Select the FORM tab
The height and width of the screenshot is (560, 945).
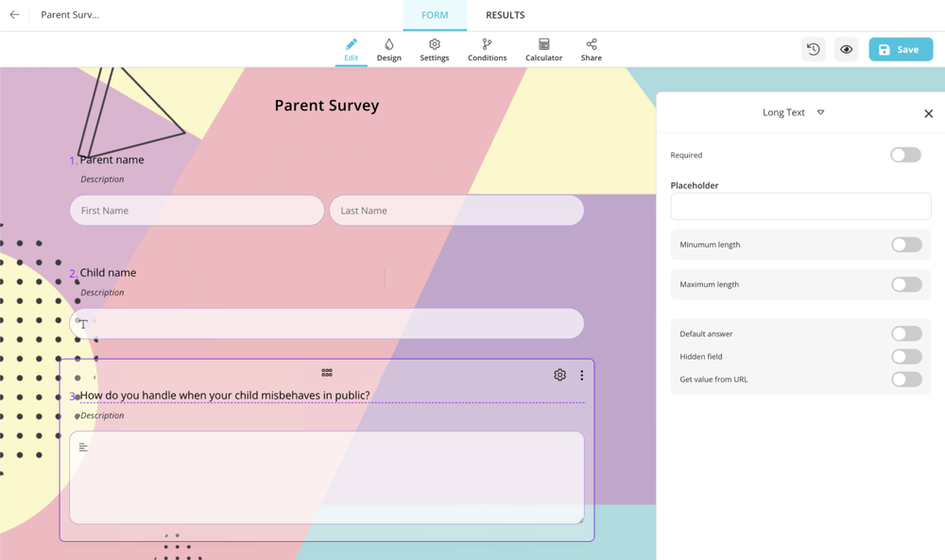point(435,15)
